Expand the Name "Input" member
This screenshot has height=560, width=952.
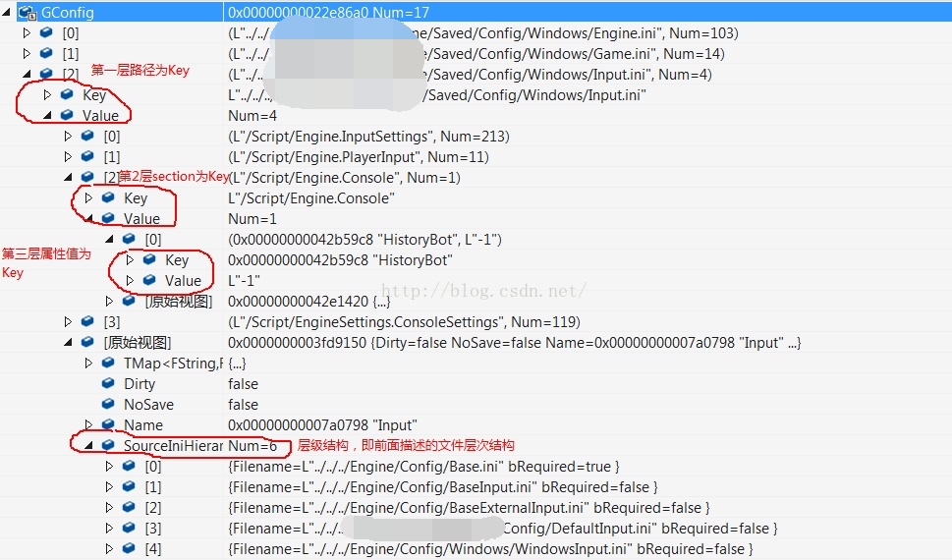[88, 424]
